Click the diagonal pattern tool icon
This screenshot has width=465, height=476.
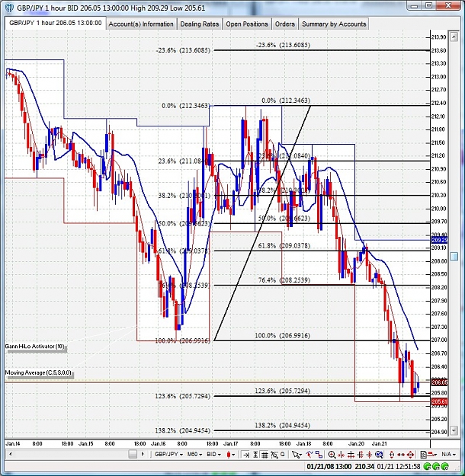274,455
